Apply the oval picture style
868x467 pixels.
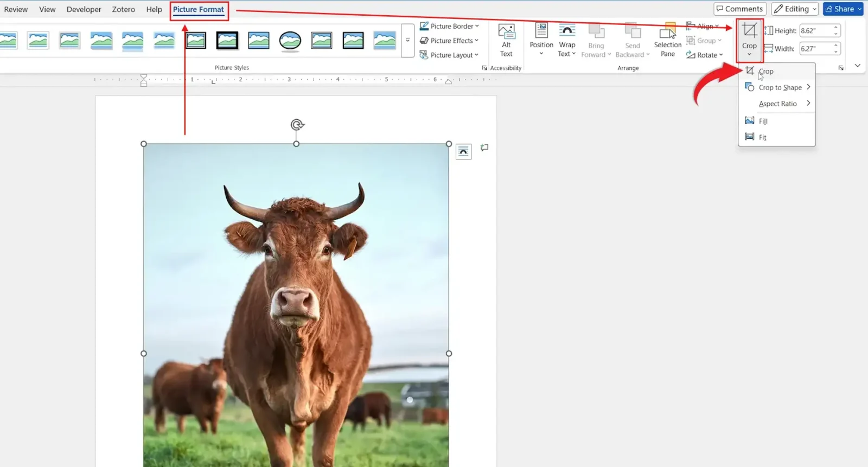point(290,41)
